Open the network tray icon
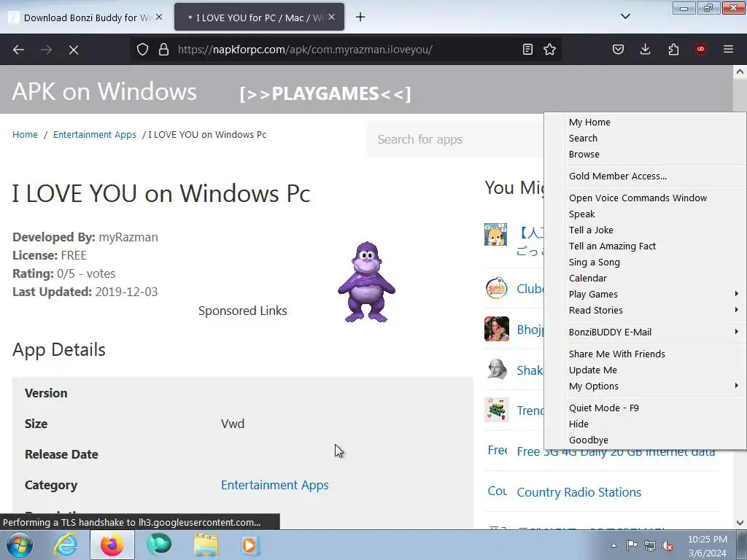Image resolution: width=747 pixels, height=560 pixels. tap(650, 545)
